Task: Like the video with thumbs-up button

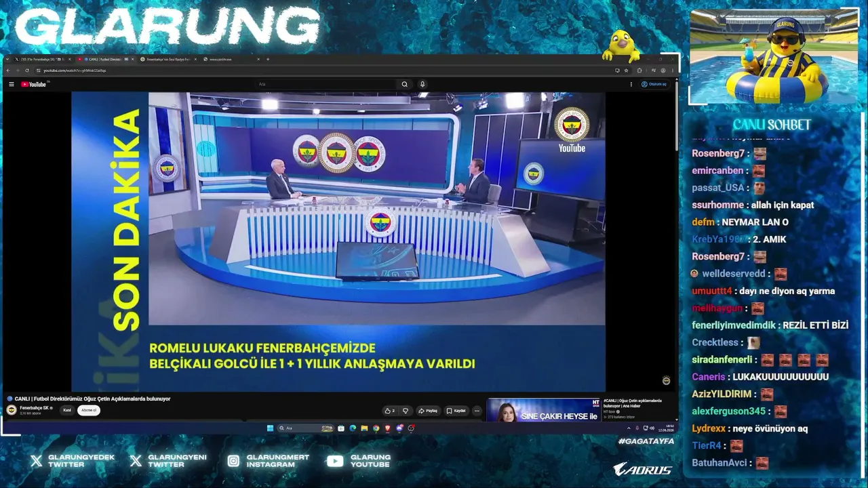Action: point(389,411)
